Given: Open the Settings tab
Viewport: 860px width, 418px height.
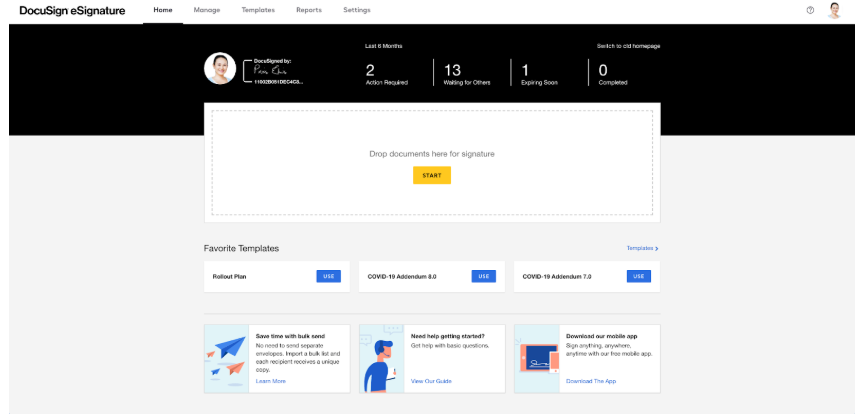Looking at the screenshot, I should click(356, 10).
